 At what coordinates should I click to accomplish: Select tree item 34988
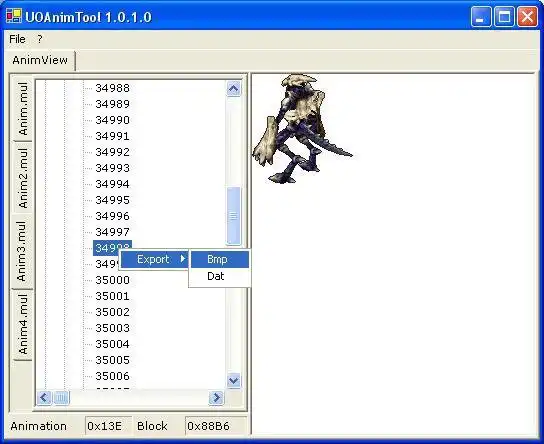click(x=112, y=88)
